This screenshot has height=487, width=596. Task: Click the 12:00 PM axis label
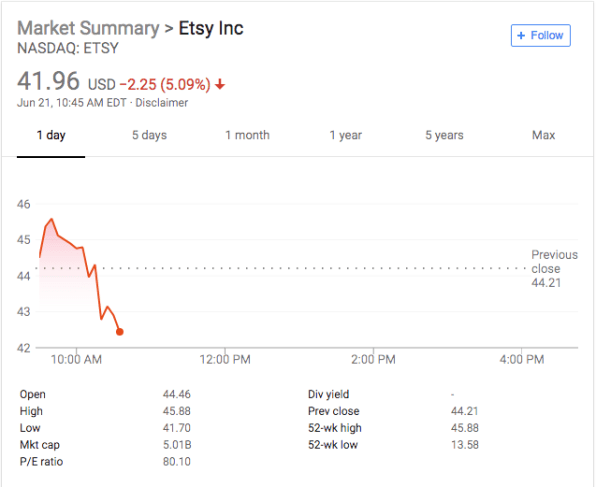click(x=225, y=359)
